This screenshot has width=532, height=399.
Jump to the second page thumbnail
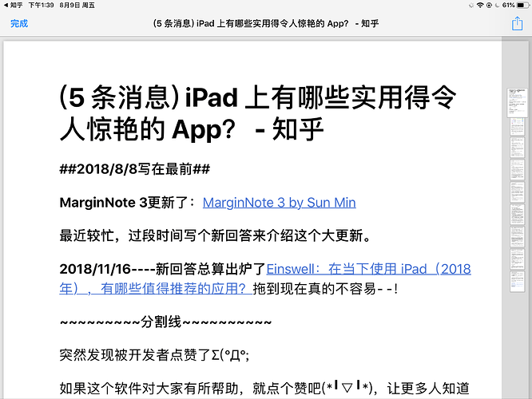[517, 127]
